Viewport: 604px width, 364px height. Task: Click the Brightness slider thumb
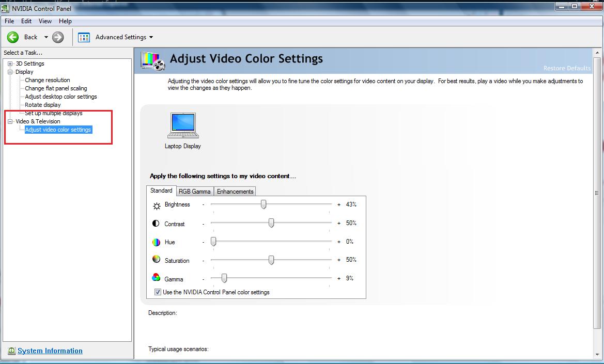[x=264, y=204]
